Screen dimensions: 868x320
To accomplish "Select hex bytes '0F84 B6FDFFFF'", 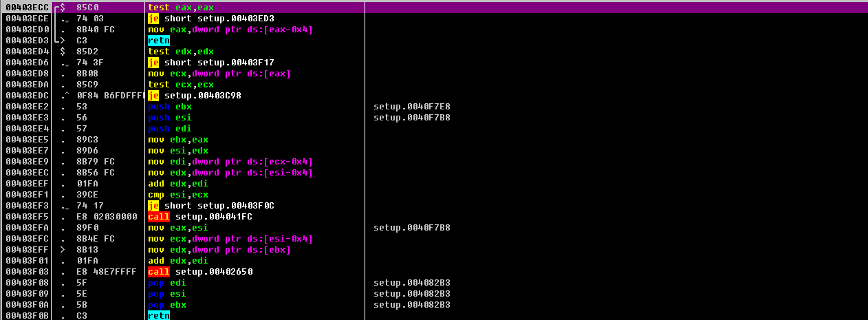I will tap(110, 96).
